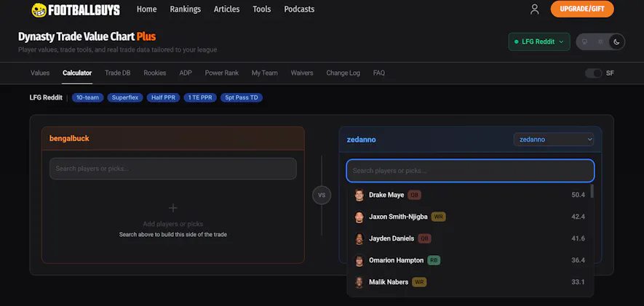This screenshot has height=306, width=644.
Task: Click the Superflex league tag
Action: (x=125, y=97)
